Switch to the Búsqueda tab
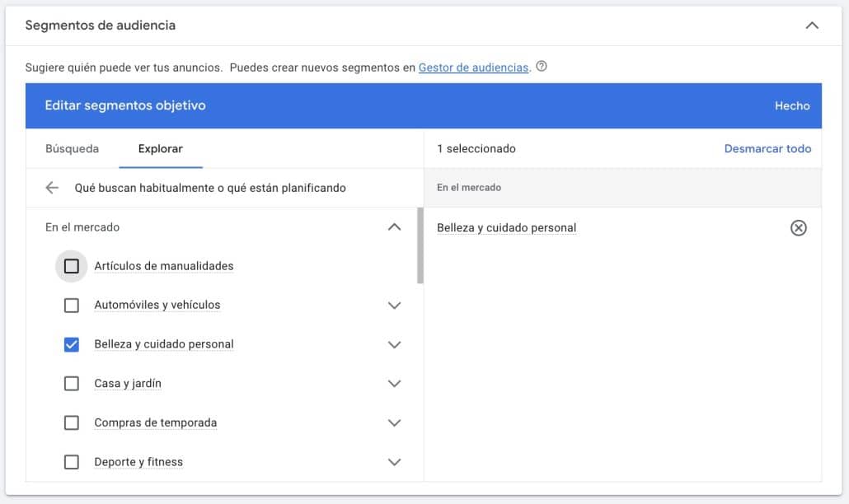Screen dimensions: 849x504 (x=72, y=149)
